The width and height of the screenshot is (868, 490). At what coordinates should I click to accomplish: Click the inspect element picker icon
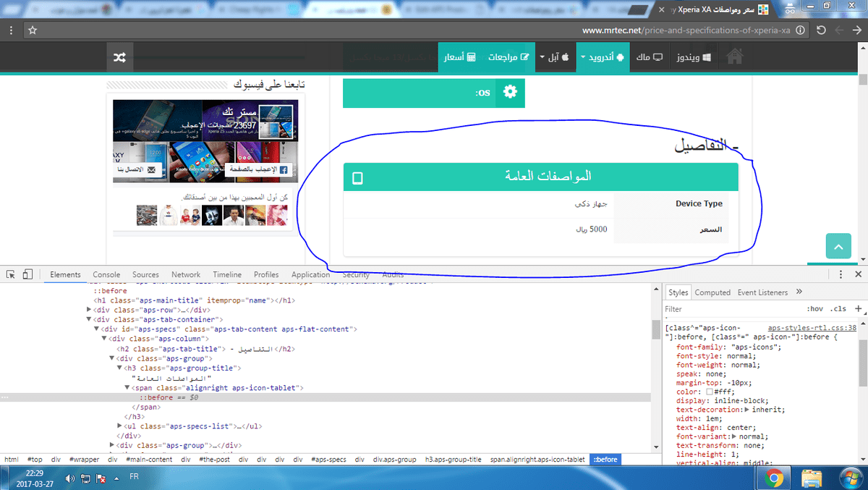tap(11, 274)
